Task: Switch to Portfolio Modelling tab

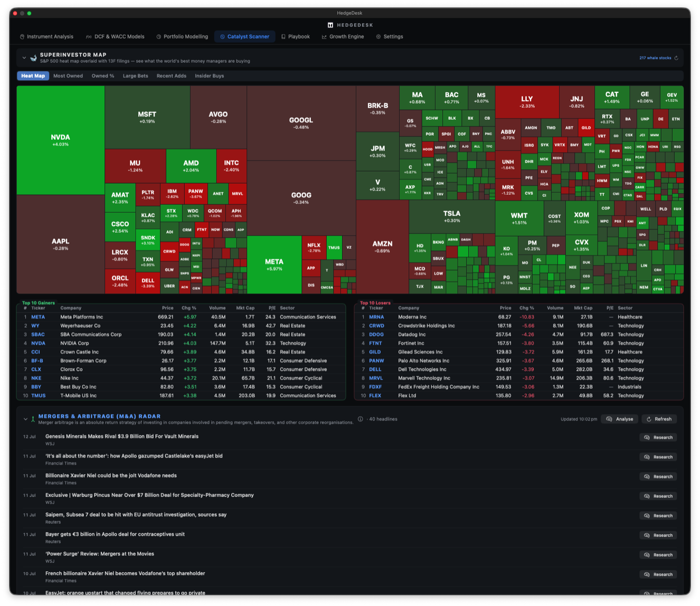Action: tap(182, 37)
